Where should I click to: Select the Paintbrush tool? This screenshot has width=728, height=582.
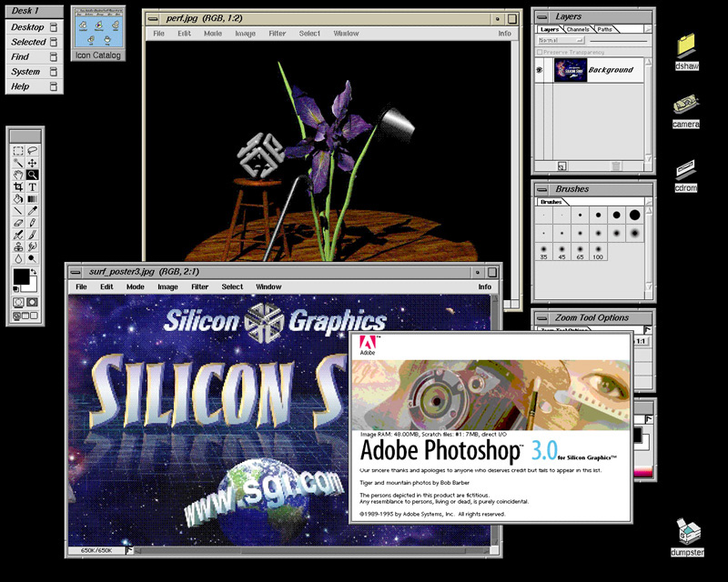pos(33,235)
